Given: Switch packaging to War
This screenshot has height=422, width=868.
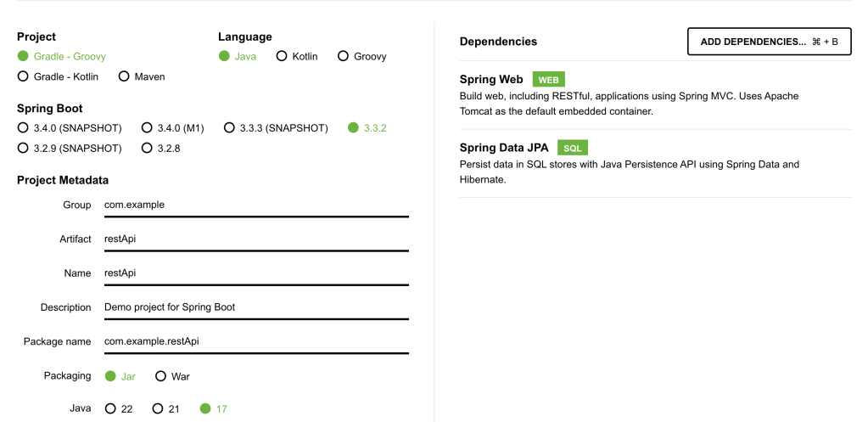Looking at the screenshot, I should pyautogui.click(x=160, y=376).
